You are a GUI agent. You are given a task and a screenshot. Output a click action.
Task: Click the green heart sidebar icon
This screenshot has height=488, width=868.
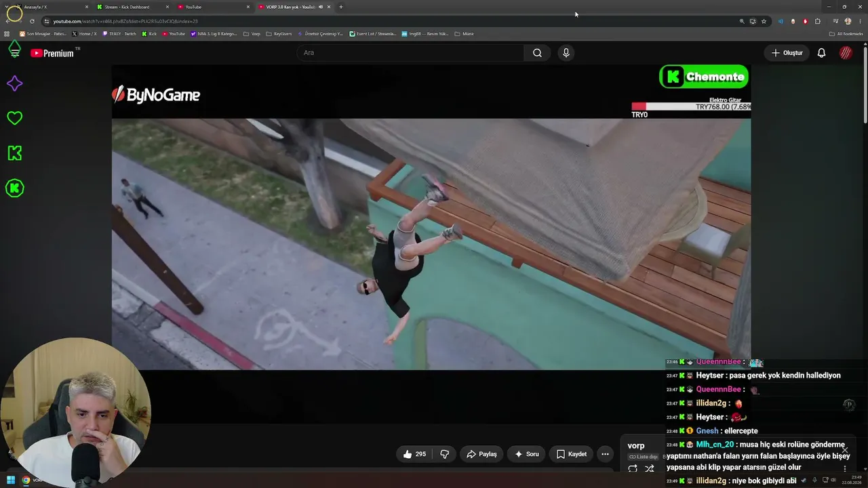[x=14, y=118]
